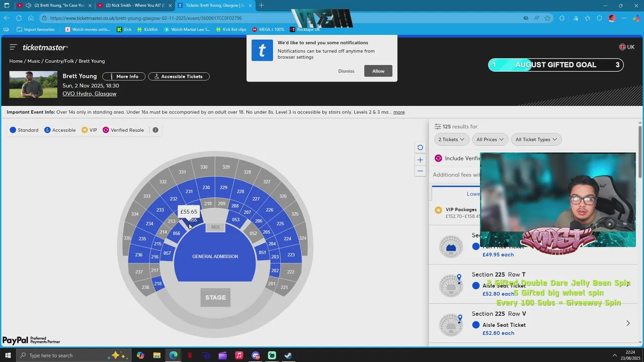Zoom out of the seat map

tap(420, 171)
